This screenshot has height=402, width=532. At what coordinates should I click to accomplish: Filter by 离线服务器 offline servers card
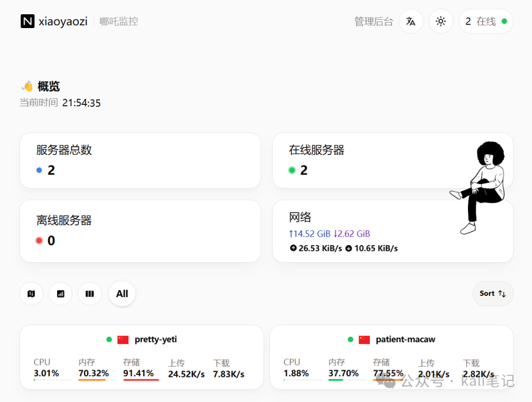[x=140, y=231]
